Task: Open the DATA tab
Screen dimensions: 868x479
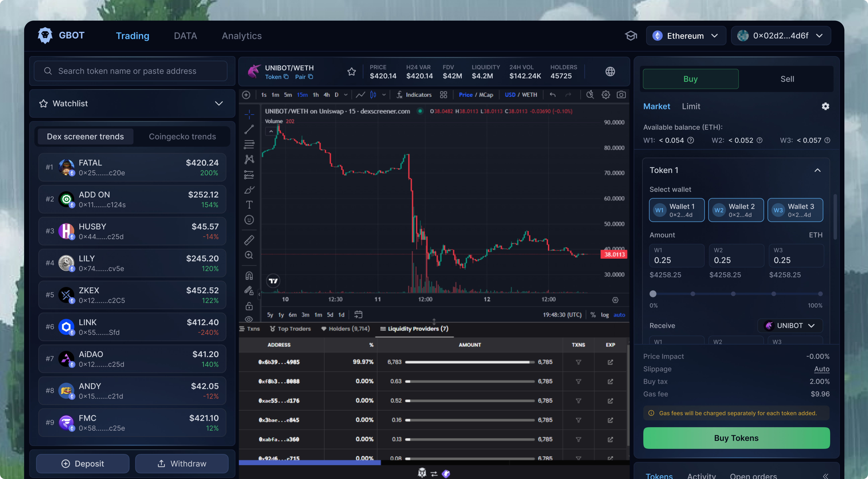Action: tap(185, 36)
